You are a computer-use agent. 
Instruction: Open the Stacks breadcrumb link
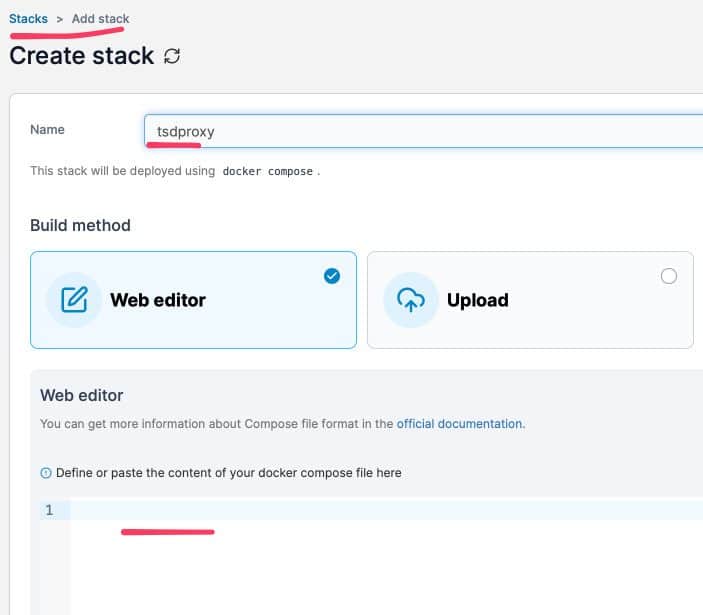click(x=28, y=19)
